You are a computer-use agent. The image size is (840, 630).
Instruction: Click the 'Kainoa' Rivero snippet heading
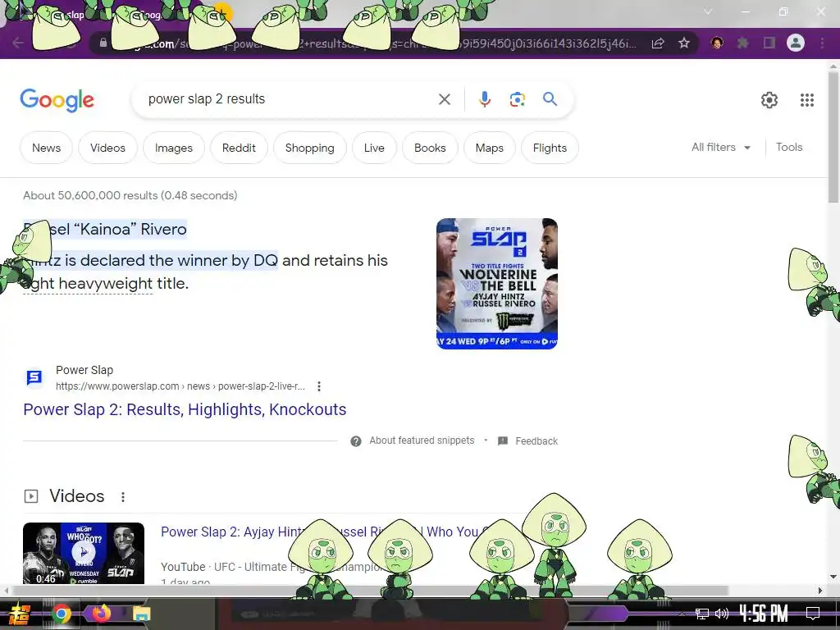pyautogui.click(x=130, y=230)
